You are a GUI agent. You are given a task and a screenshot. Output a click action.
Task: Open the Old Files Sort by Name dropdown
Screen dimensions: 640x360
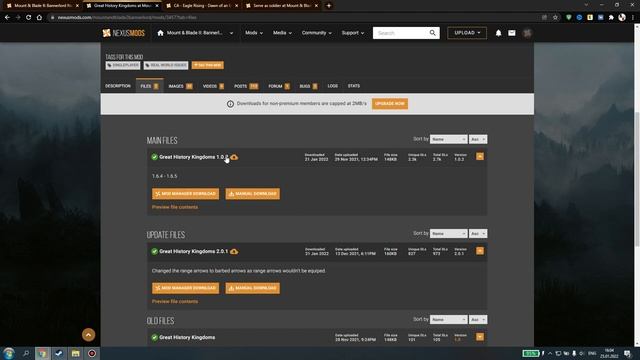tap(448, 320)
